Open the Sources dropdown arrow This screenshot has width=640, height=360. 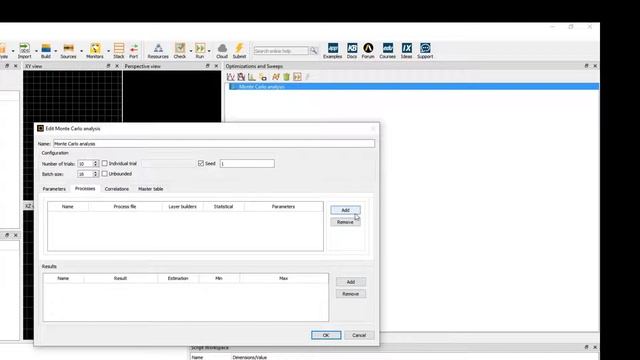[x=81, y=51]
